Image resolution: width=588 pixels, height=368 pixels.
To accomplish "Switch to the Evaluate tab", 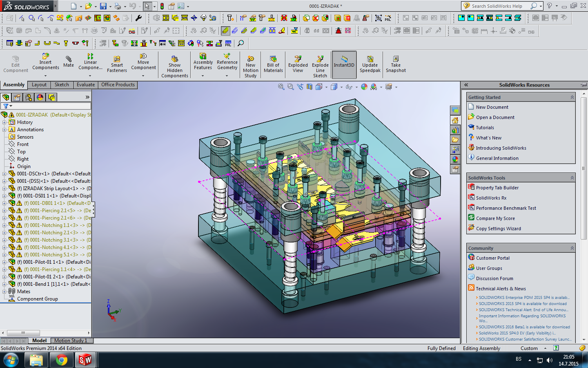I will tap(86, 85).
